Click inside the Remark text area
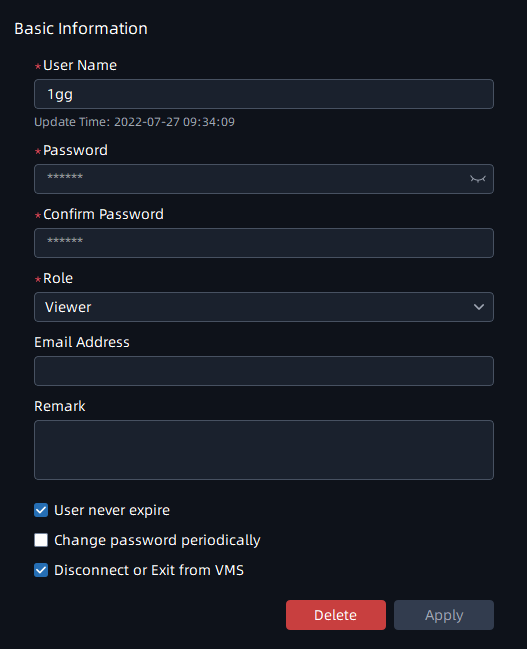The height and width of the screenshot is (649, 527). pyautogui.click(x=264, y=450)
